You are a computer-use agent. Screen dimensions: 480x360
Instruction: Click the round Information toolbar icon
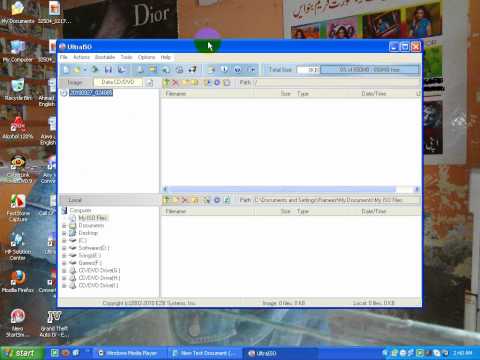[224, 69]
